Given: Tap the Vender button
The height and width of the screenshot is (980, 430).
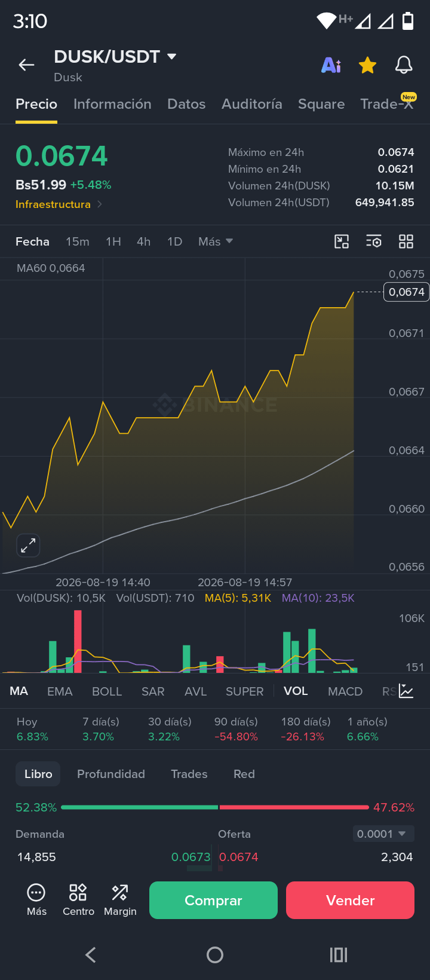Looking at the screenshot, I should (x=350, y=900).
